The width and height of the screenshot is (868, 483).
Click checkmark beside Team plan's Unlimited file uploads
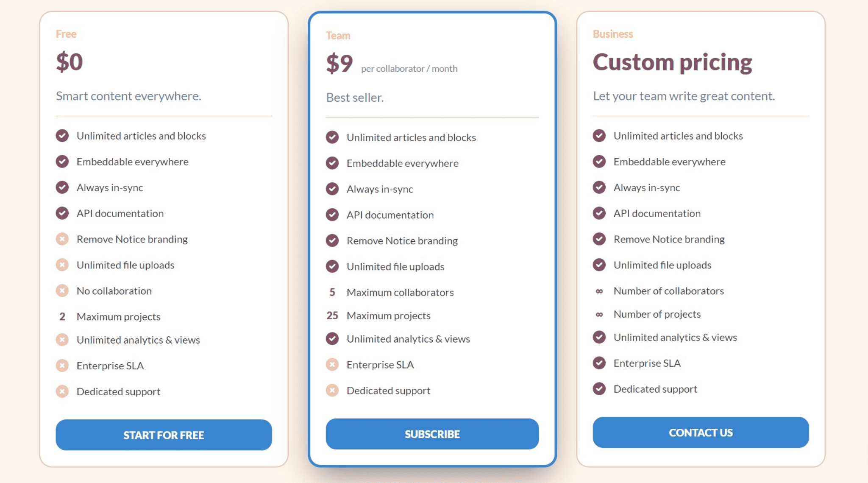pyautogui.click(x=332, y=266)
